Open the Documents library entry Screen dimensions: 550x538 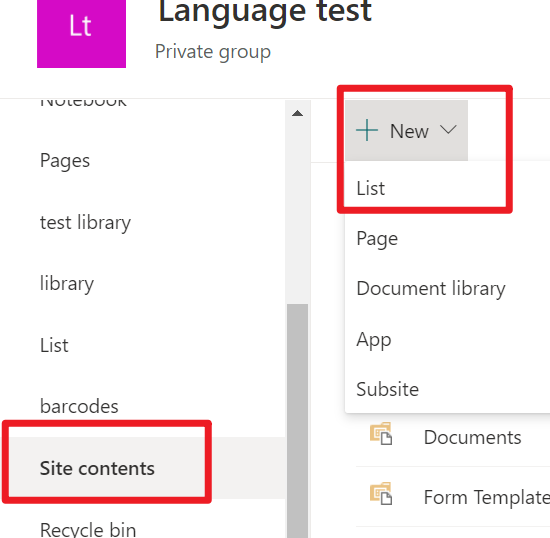pos(472,438)
